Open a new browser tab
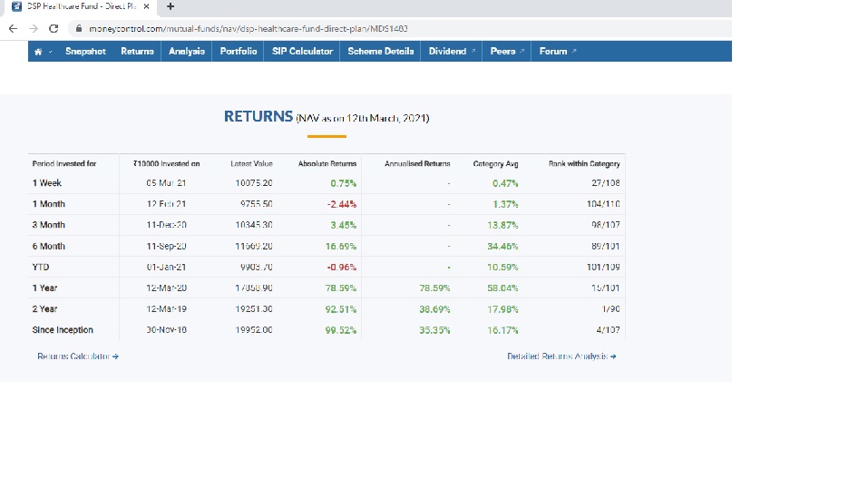868x488 pixels. (171, 6)
